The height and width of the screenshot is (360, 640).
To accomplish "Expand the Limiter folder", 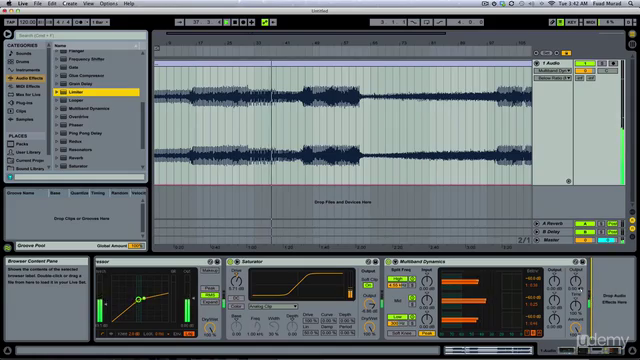I will coord(57,92).
